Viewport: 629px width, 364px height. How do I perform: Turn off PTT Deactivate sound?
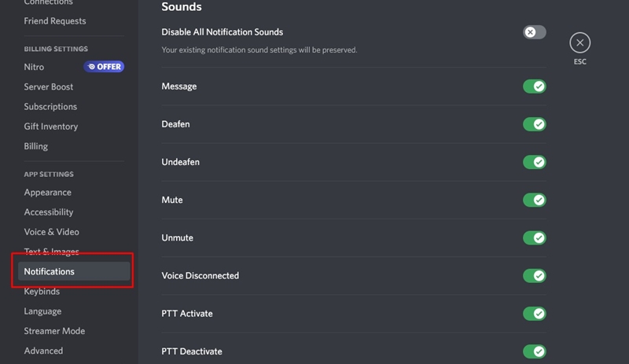[x=535, y=351]
